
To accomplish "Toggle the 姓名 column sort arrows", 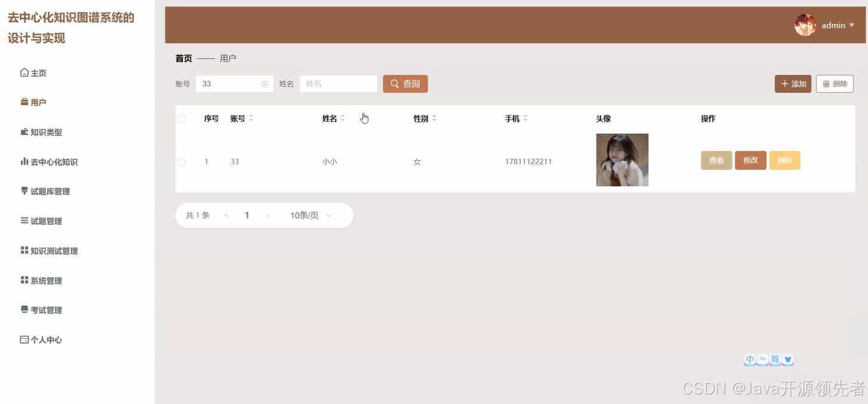I will (x=343, y=118).
